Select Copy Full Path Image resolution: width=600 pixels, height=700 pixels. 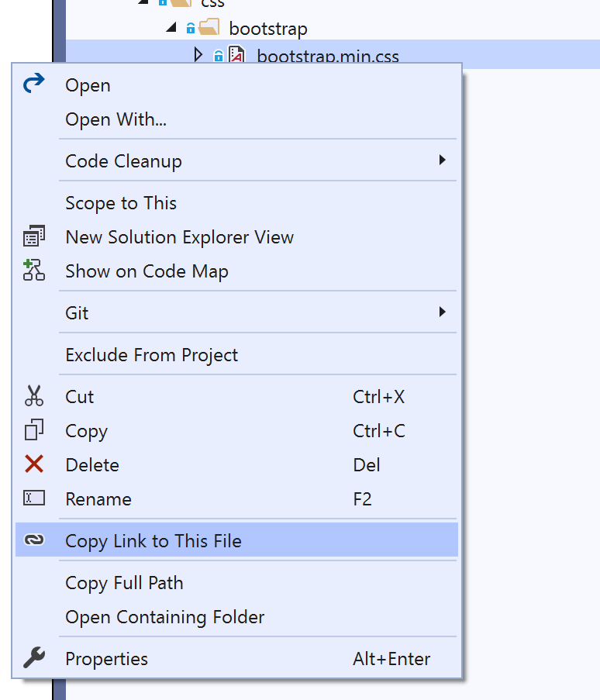124,583
